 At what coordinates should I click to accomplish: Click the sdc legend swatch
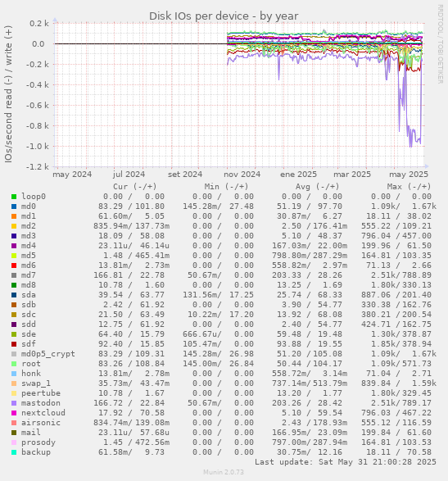(14, 315)
